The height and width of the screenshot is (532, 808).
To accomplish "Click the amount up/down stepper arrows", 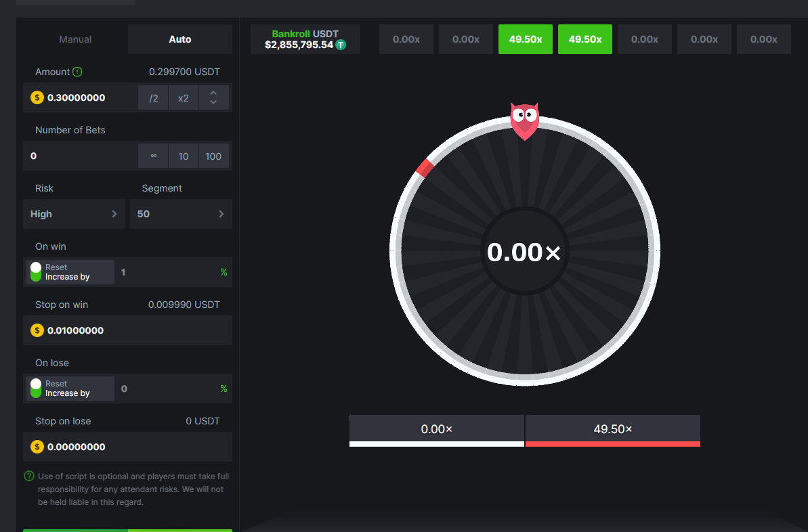I will pos(213,97).
